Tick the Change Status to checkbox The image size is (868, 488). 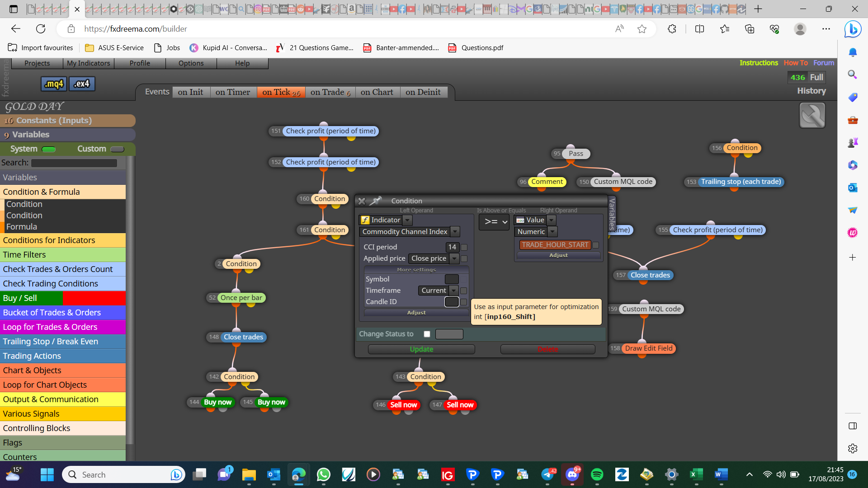tap(427, 334)
